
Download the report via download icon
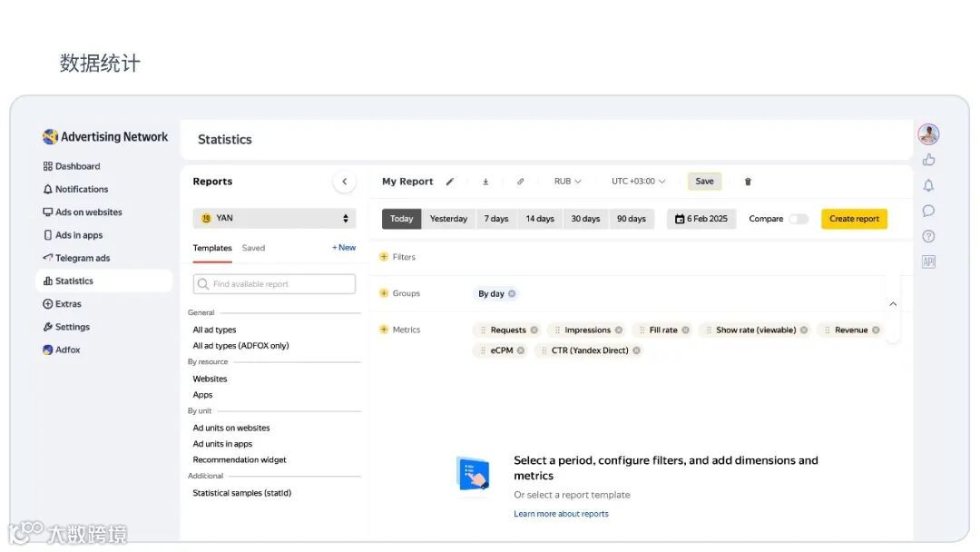click(485, 182)
